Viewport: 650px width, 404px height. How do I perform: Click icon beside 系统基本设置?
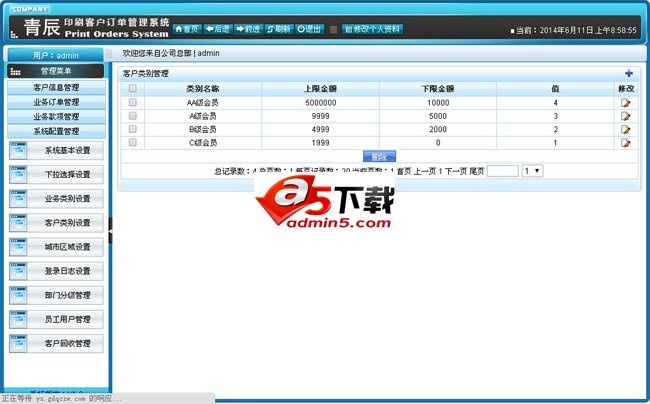(18, 150)
